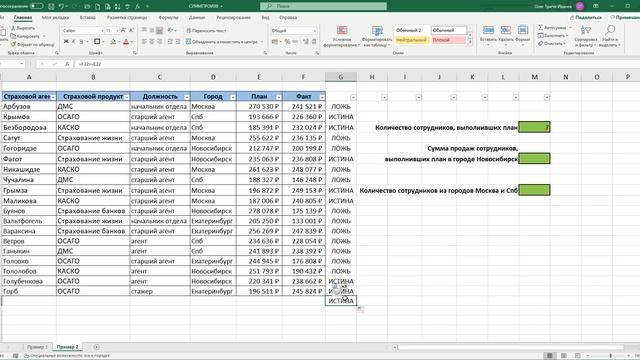
Task: Switch to sheet tab Пример 1
Action: coord(38,347)
